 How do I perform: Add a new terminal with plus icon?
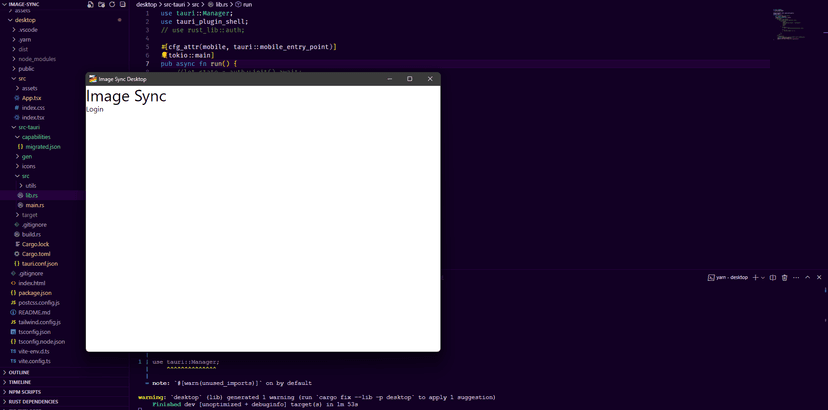tap(755, 277)
